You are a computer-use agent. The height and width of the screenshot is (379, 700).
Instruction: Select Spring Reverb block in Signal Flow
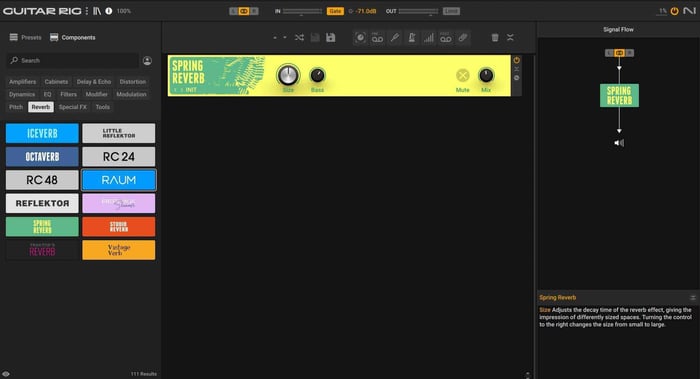point(619,96)
